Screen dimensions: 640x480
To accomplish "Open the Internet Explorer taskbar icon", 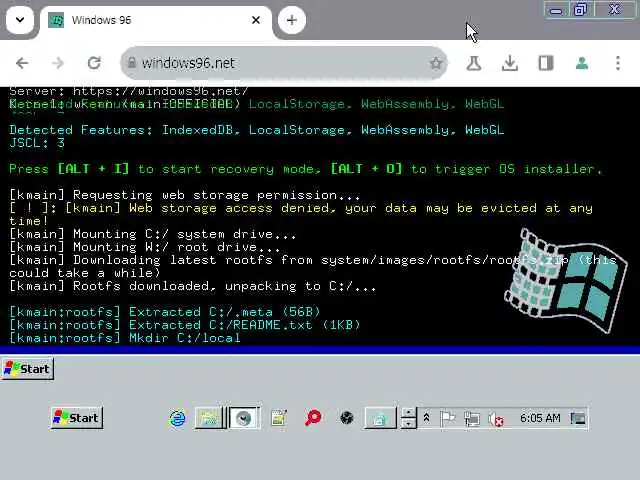I will click(178, 418).
